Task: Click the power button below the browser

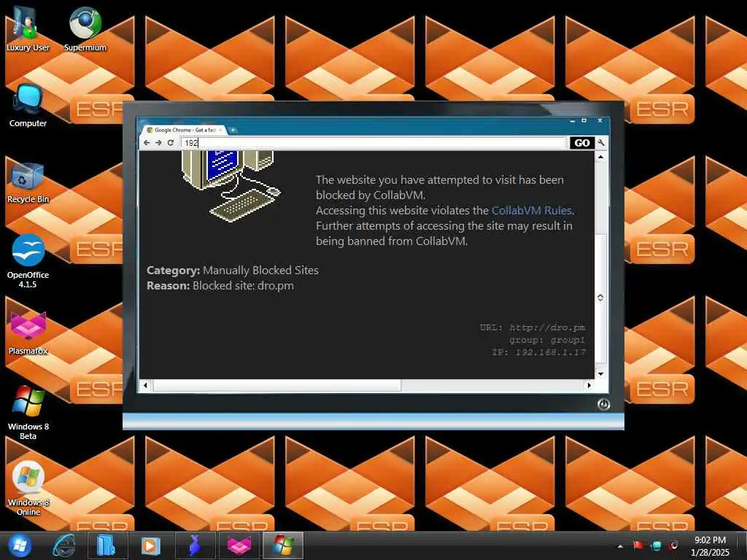Action: click(x=603, y=404)
